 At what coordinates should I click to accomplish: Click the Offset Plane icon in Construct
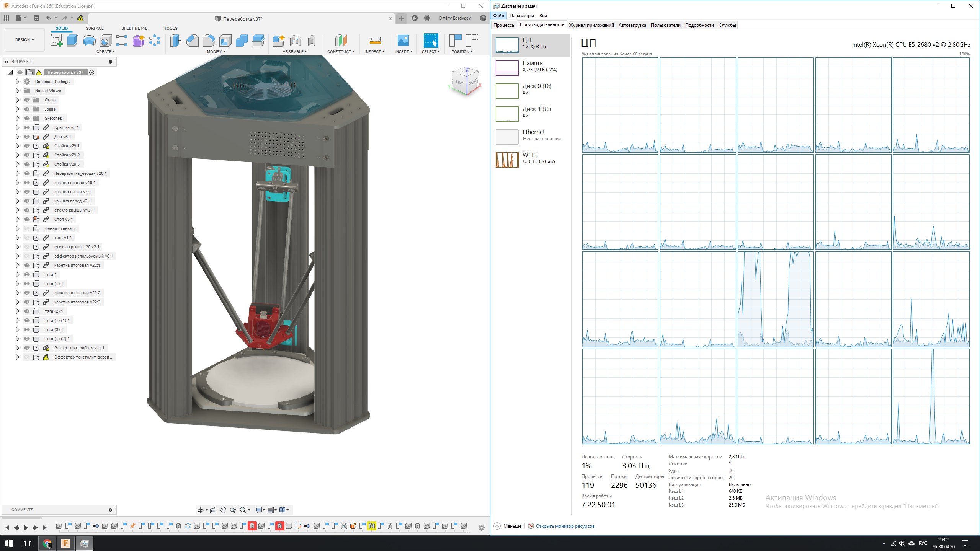click(341, 41)
